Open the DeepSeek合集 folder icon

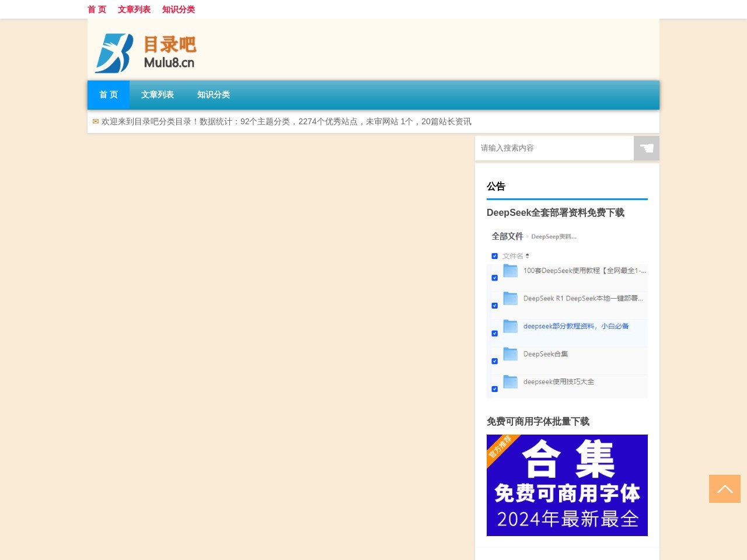[510, 354]
